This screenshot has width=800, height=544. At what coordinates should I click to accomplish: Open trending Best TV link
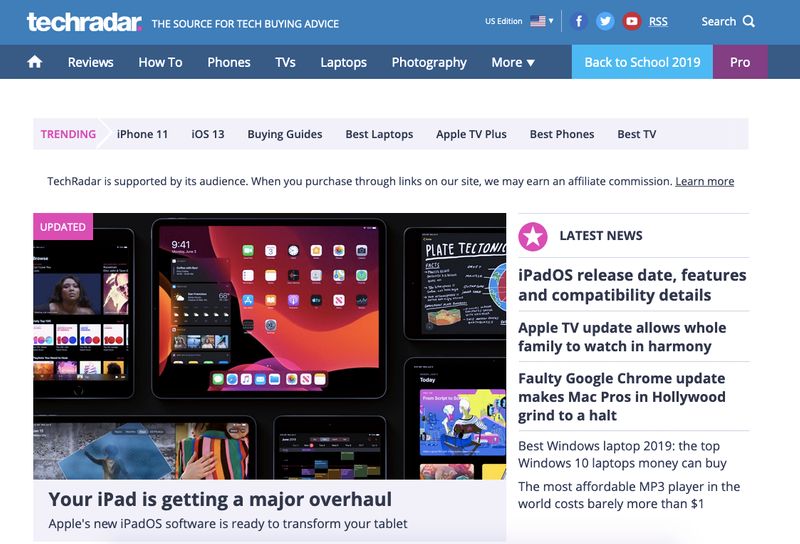(x=637, y=134)
